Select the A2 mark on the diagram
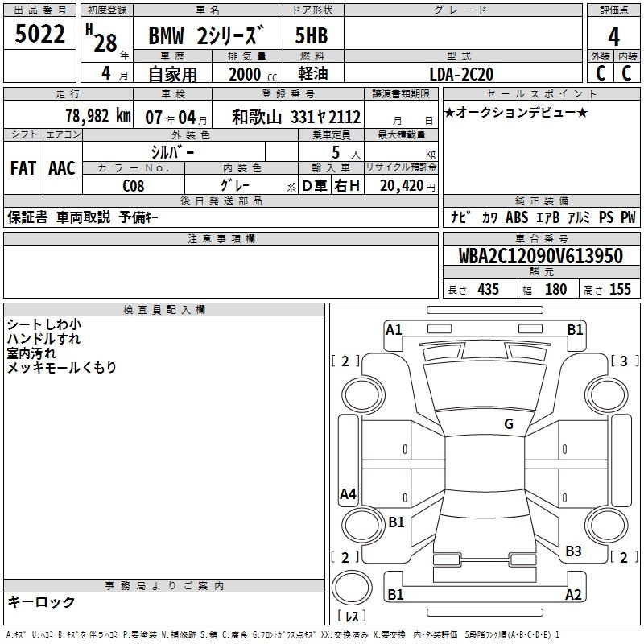Screen dimensions: 644x644 click(573, 595)
